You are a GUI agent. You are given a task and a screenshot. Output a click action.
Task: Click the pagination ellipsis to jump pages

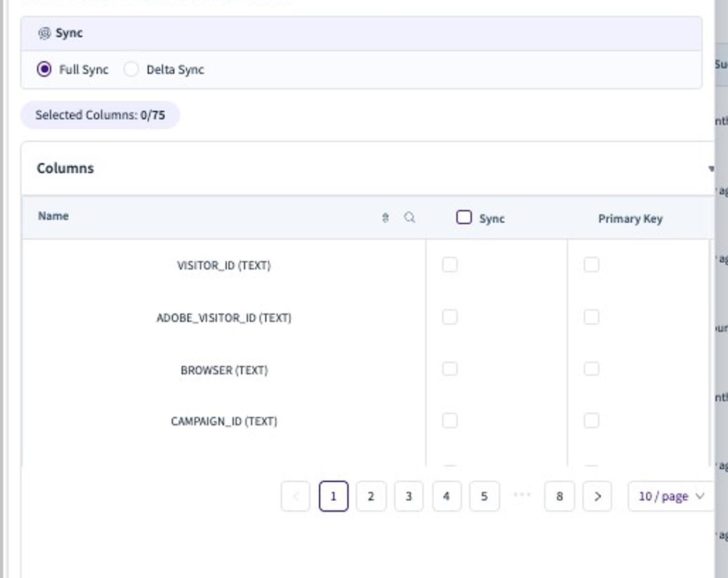coord(522,494)
